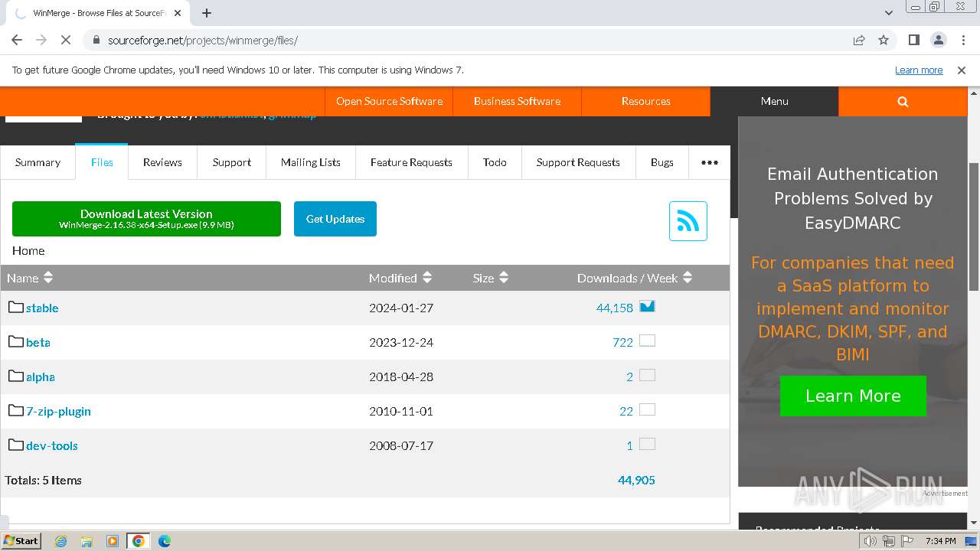
Task: Click the taskbar clock showing 7:34 PM
Action: coord(941,541)
